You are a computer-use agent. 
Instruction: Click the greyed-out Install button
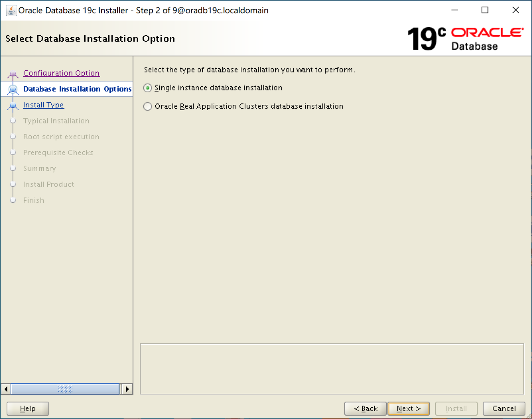[456, 409]
